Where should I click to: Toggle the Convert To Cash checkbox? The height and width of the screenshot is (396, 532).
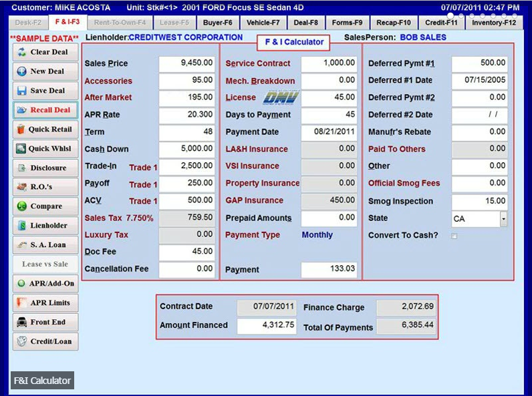(x=454, y=236)
